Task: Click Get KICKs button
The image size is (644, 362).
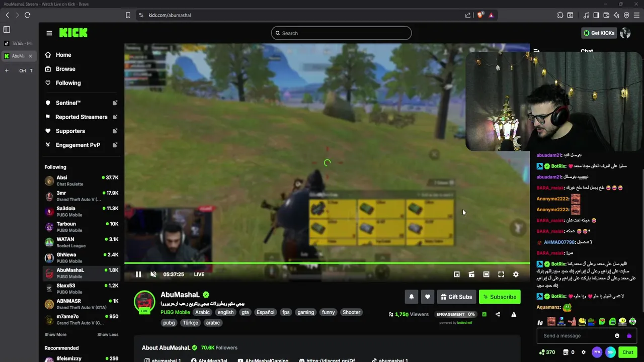Action: [x=599, y=33]
